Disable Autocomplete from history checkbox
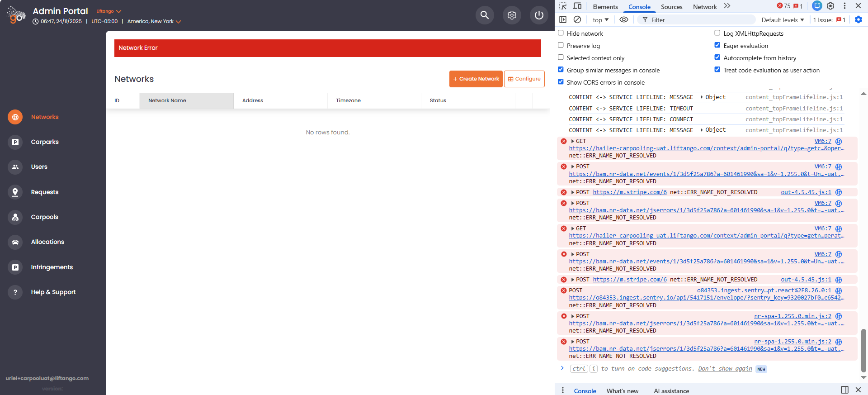Screen dimensions: 868x395 (x=717, y=57)
